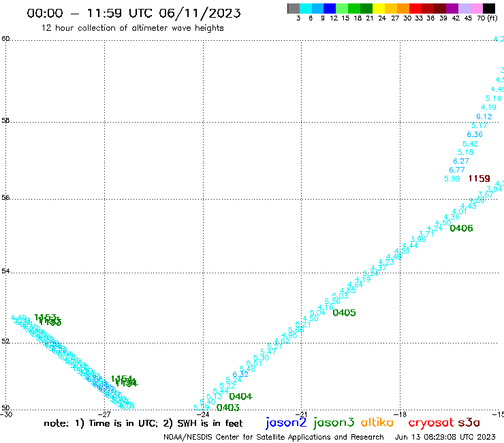Select the bright red legend swatch
Screen dimensions: 504x443
(x=415, y=8)
